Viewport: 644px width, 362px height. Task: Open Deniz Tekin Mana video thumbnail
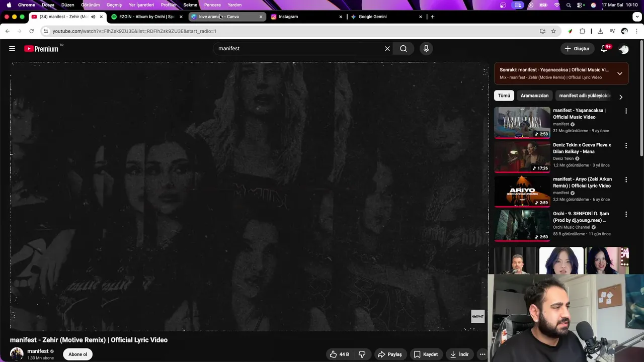pyautogui.click(x=522, y=157)
